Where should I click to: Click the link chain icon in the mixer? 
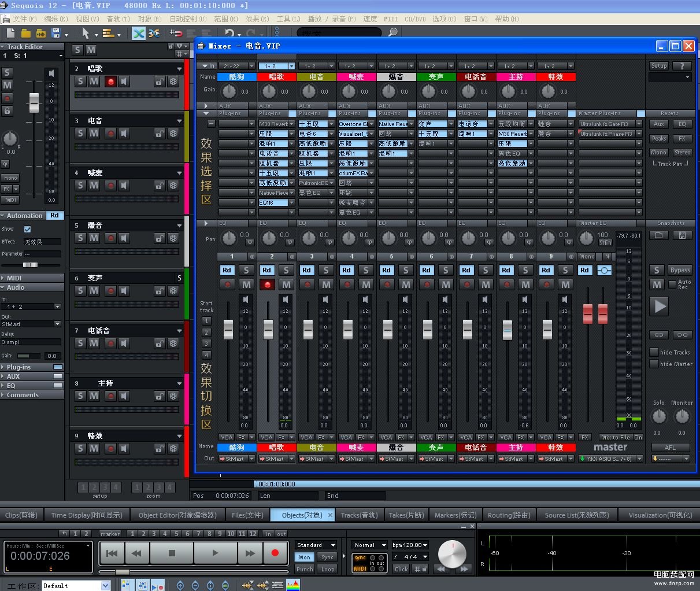click(x=658, y=335)
